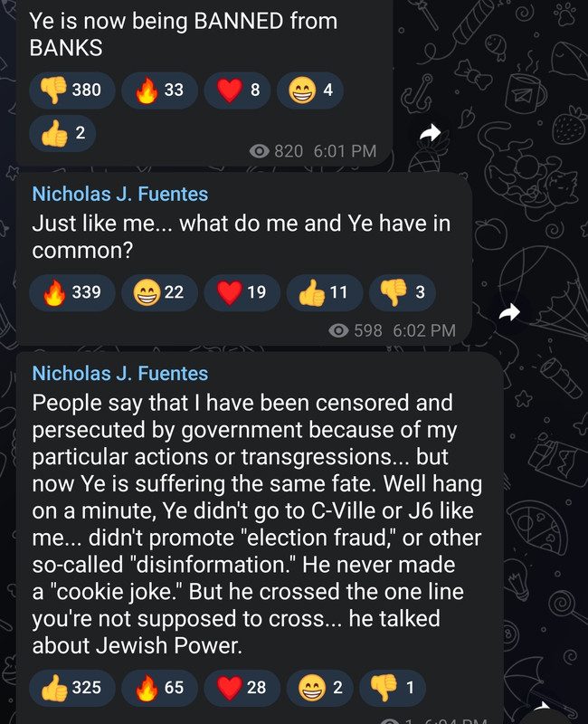Viewport: 588px width, 724px height.
Task: Open sender name above 'People say that' message
Action: tap(119, 374)
